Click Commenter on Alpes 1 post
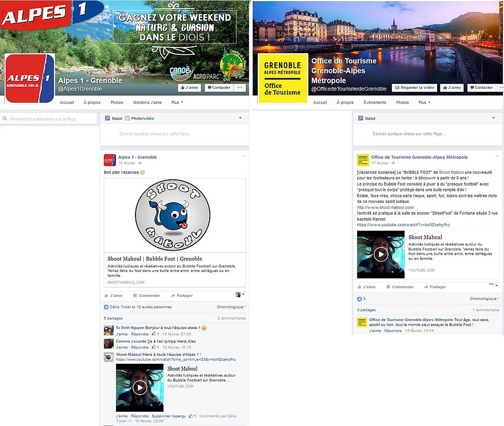Viewport: 504px width, 426px height. 146,296
